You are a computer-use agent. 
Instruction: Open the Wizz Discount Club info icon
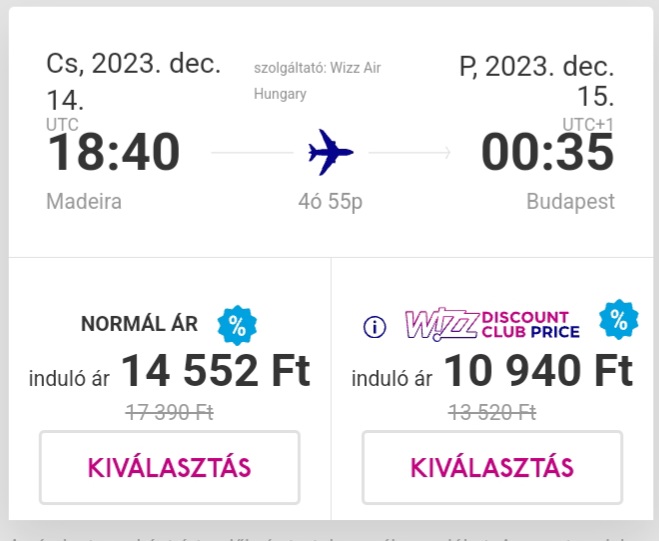coord(374,327)
